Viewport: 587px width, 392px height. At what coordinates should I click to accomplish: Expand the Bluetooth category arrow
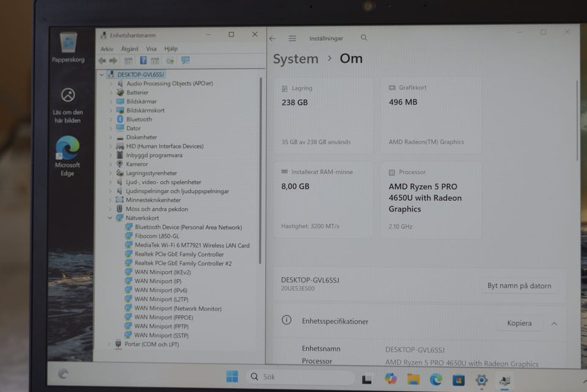pyautogui.click(x=111, y=119)
